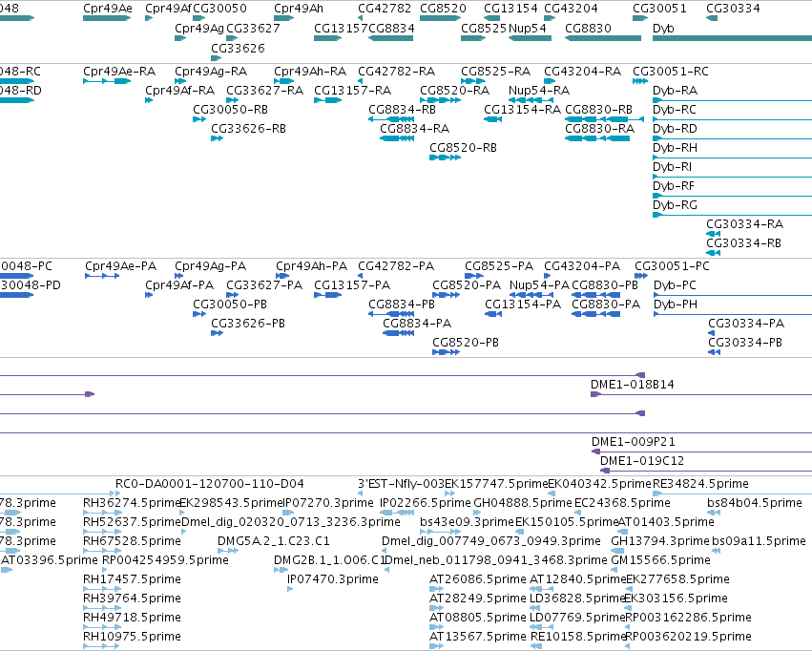Viewport: 812px width, 651px height.
Task: Click protein CG33627-PA
Action: tap(232, 295)
